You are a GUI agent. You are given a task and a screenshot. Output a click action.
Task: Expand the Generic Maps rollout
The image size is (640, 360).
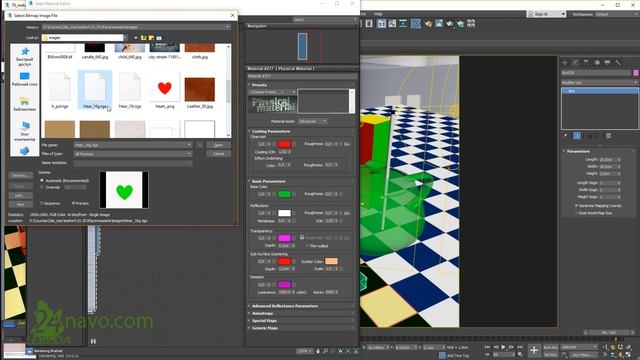click(264, 328)
